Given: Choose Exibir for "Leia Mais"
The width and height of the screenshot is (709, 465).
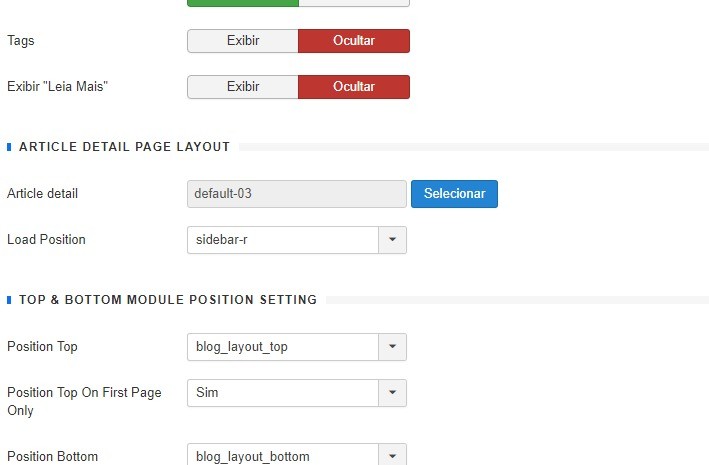Looking at the screenshot, I should point(243,87).
